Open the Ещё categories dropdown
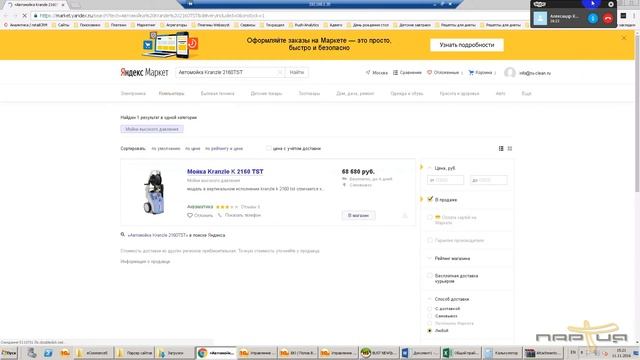The height and width of the screenshot is (360, 640). pos(527,93)
